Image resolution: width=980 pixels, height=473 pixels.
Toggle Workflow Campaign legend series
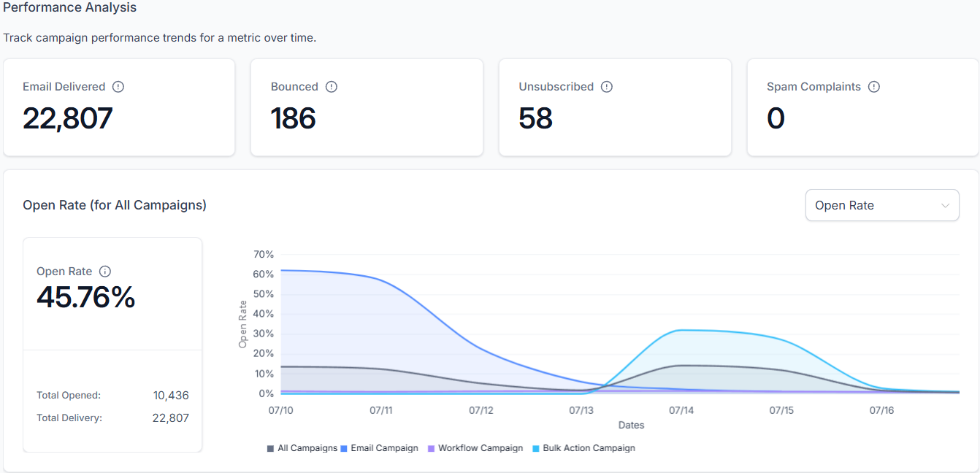pos(475,448)
